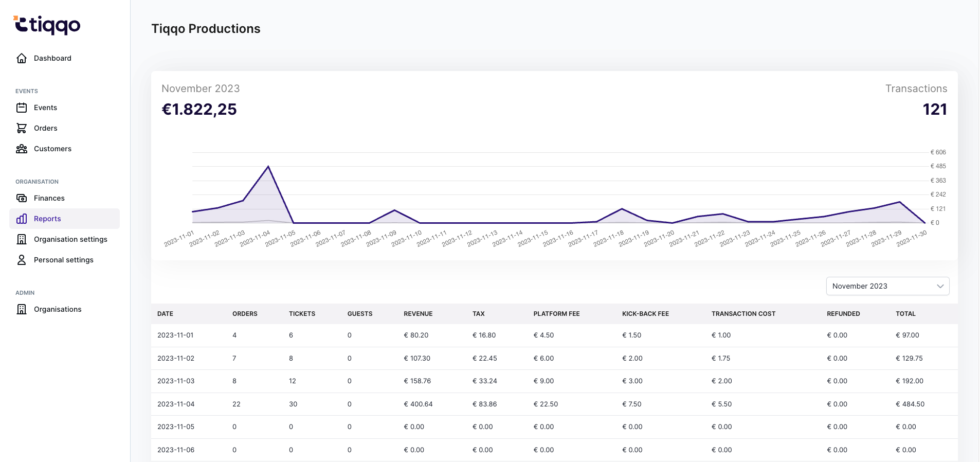Click the Personal settings user icon
This screenshot has width=980, height=462.
coord(22,260)
